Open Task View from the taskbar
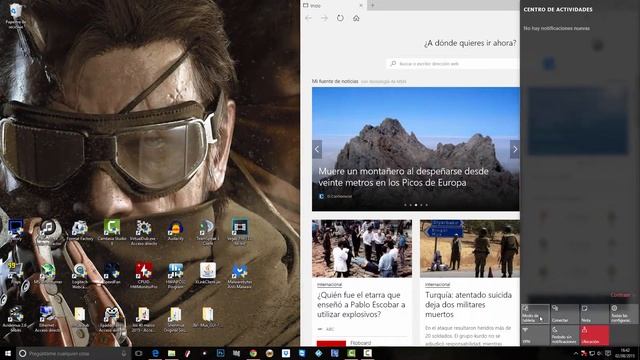The image size is (640, 360). pos(139,353)
